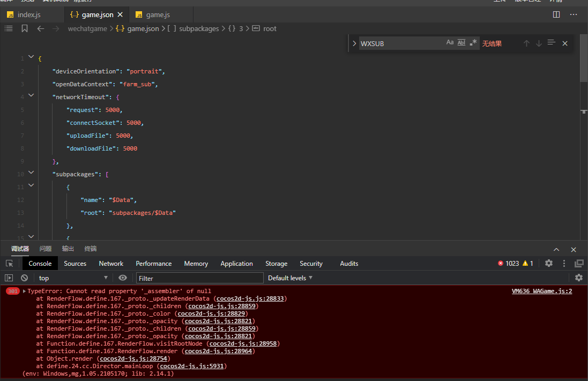The height and width of the screenshot is (381, 588).
Task: Open the Network tab in DevTools
Action: point(111,264)
